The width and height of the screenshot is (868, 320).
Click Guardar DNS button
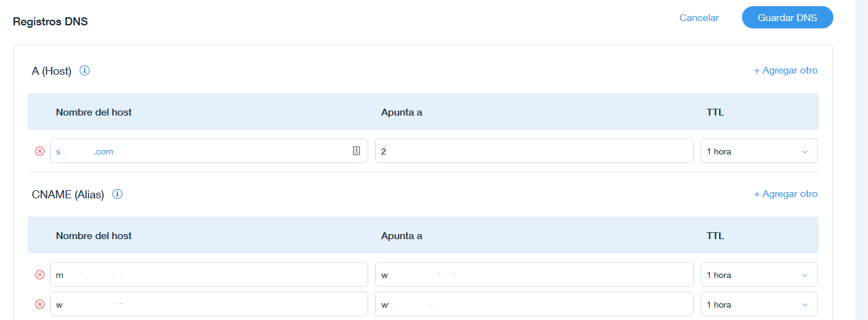tap(787, 18)
